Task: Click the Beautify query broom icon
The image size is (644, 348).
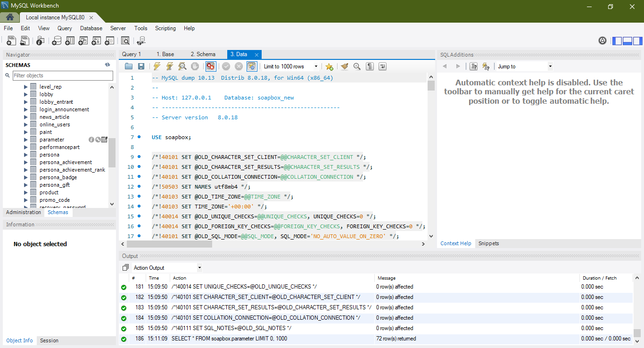Action: click(x=345, y=66)
